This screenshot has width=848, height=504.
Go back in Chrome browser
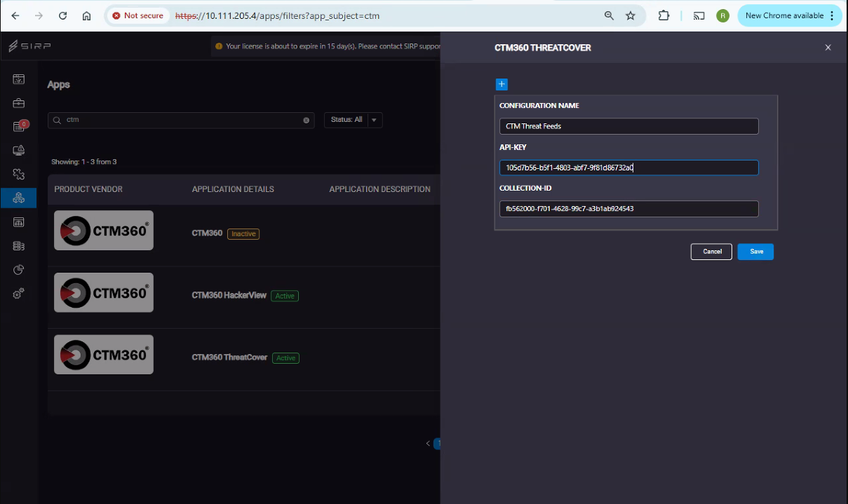[15, 15]
